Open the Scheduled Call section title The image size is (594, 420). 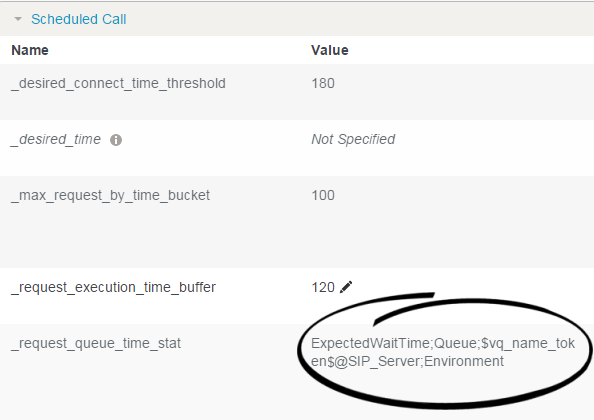coord(78,19)
